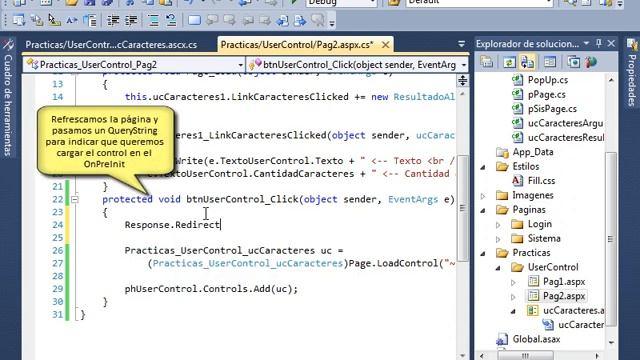The width and height of the screenshot is (640, 360).
Task: Click the editor split-window handle
Action: (x=462, y=80)
